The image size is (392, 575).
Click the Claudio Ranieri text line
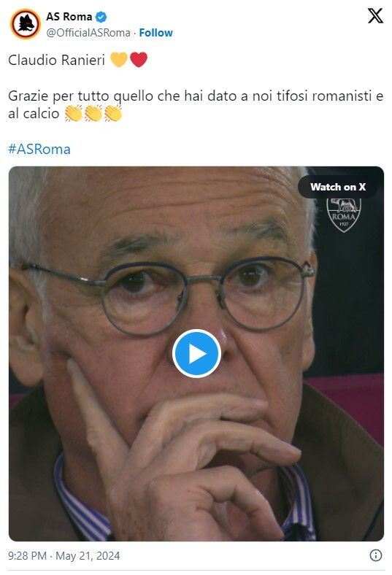pos(56,60)
